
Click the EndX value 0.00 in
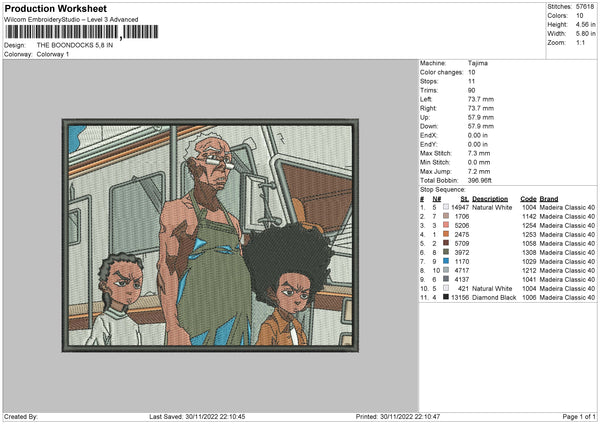click(x=478, y=135)
